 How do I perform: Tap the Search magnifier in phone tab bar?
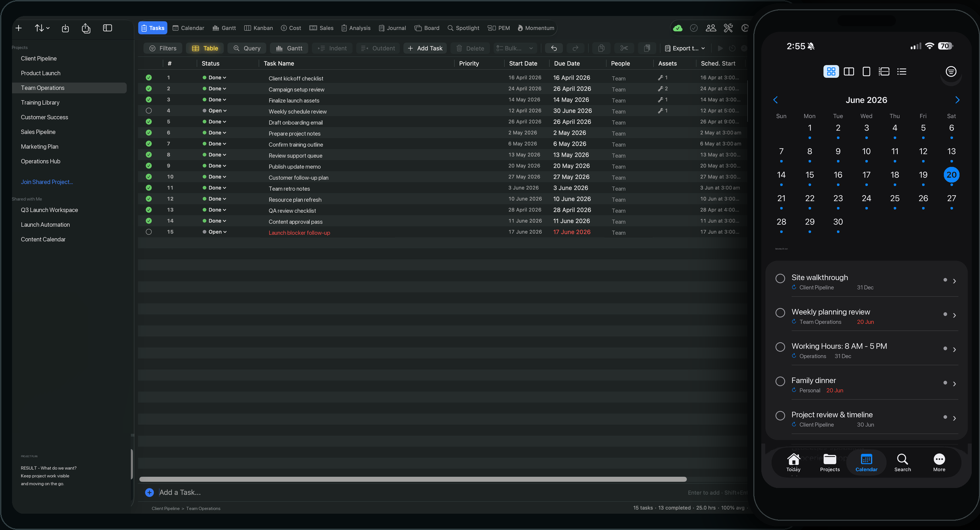(x=902, y=462)
